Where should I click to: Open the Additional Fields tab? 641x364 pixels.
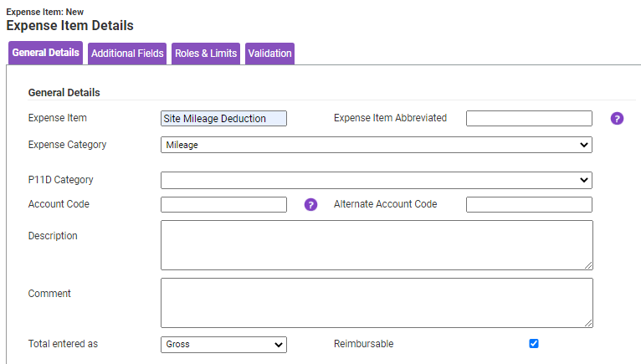[x=127, y=54]
